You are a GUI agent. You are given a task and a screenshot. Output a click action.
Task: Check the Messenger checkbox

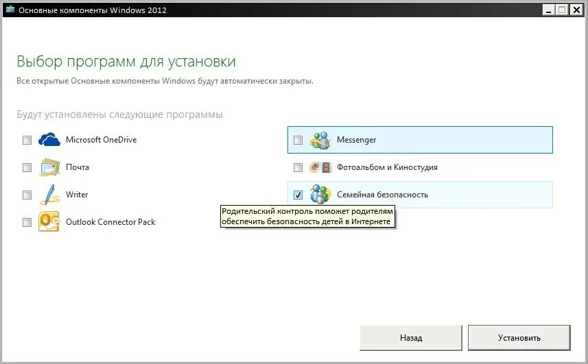click(298, 140)
